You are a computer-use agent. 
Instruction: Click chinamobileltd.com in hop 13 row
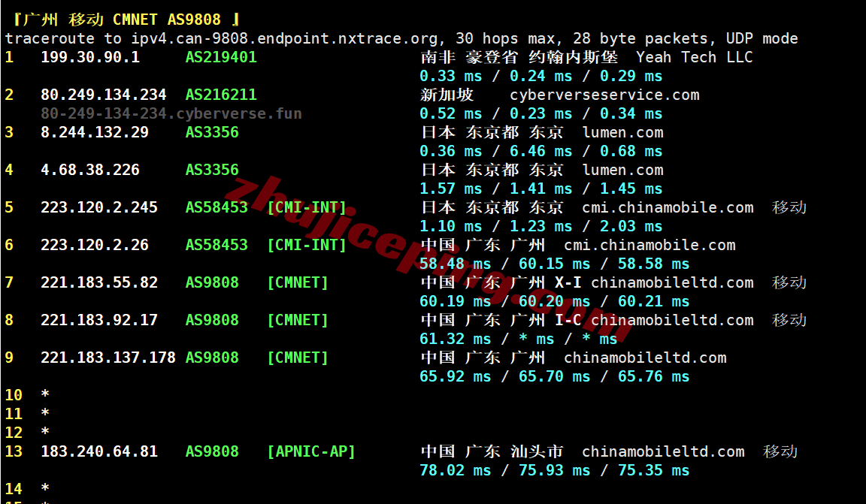(x=663, y=451)
